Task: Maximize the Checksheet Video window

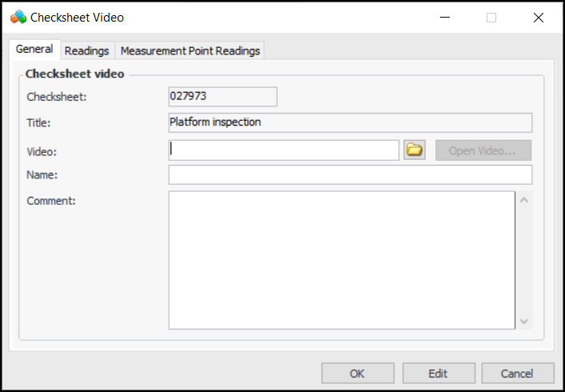Action: click(491, 17)
